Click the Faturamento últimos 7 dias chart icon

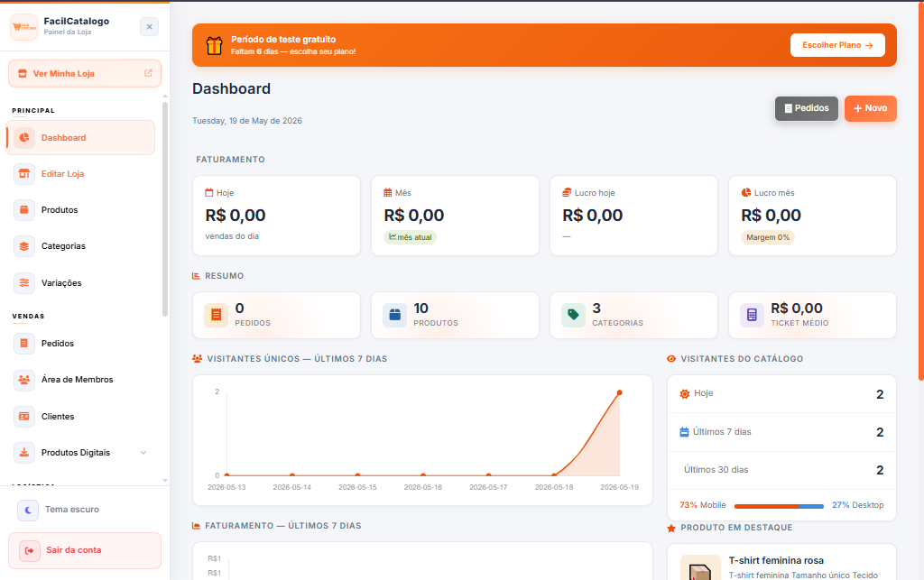pyautogui.click(x=196, y=526)
